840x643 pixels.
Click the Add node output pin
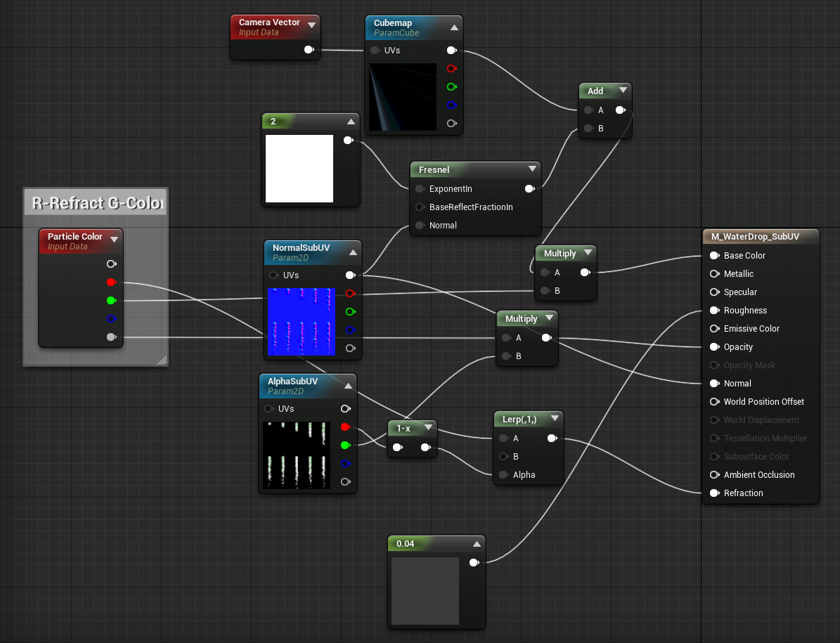[x=619, y=110]
